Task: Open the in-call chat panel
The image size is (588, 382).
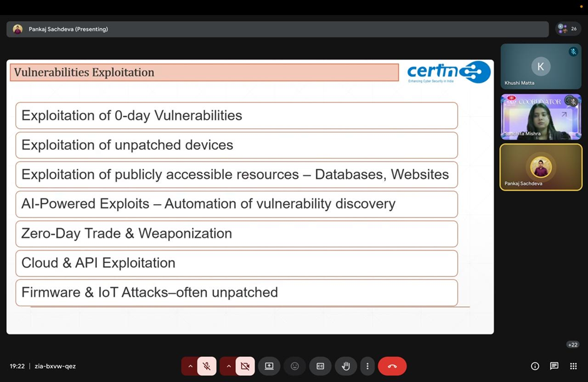Action: [x=554, y=366]
